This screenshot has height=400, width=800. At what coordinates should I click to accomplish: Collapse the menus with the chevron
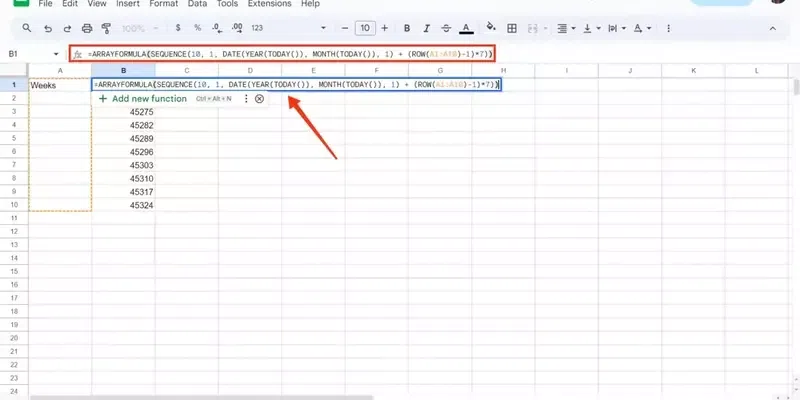[772, 29]
